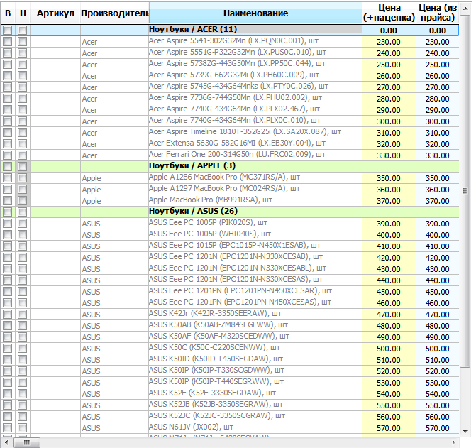Check the В box for Apple A1286 MacBook Pro
476x448 pixels.
[8, 178]
